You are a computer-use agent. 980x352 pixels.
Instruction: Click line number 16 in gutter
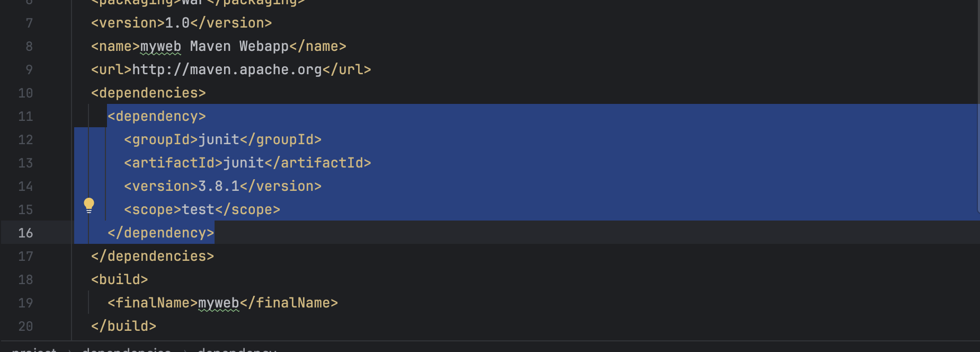point(25,233)
